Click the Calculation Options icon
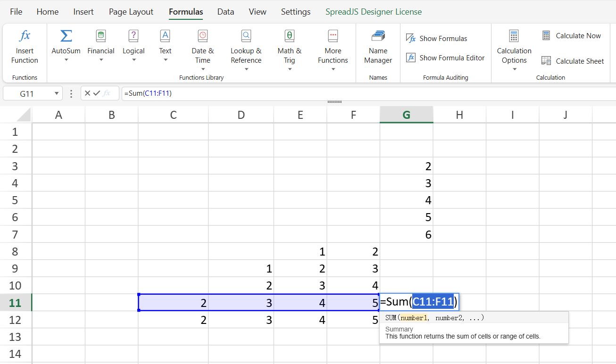 click(514, 35)
